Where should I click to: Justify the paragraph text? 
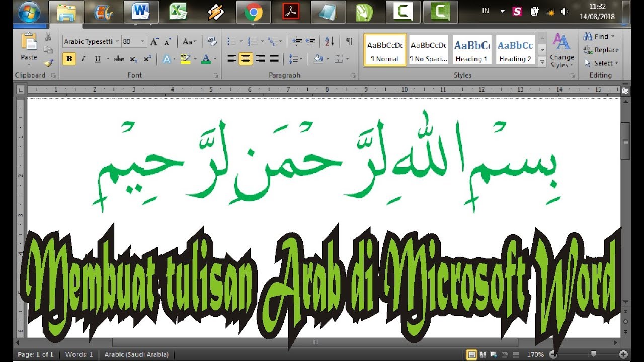274,59
